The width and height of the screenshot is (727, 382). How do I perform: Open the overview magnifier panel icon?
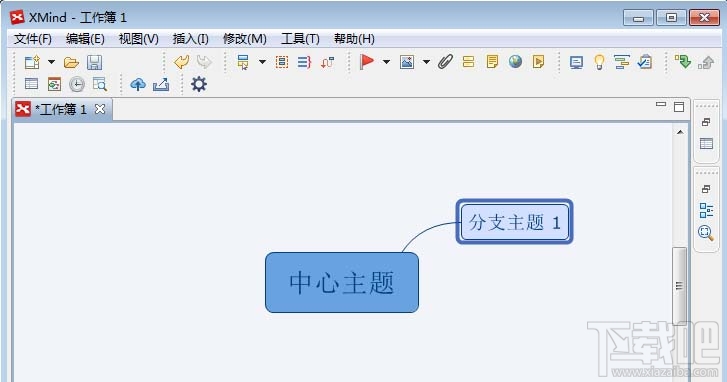[706, 233]
